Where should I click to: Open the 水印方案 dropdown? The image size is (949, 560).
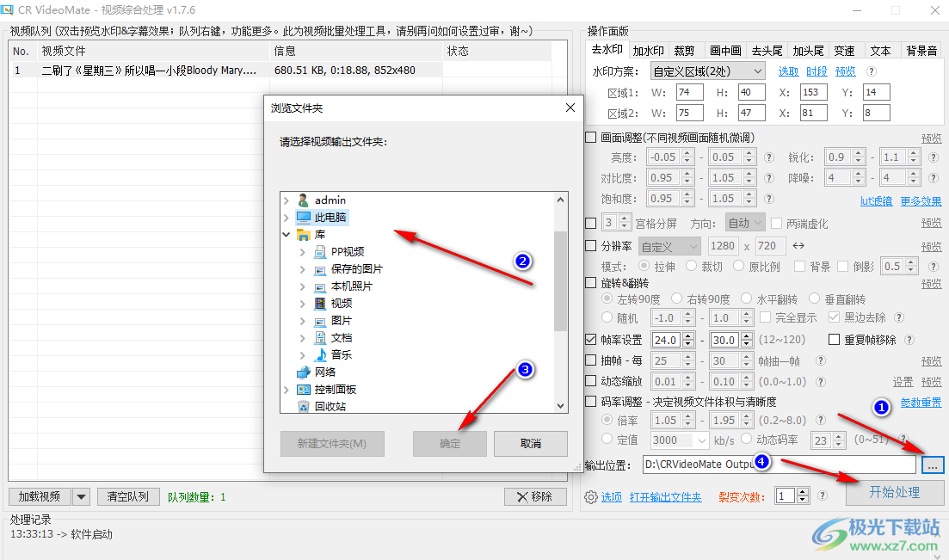tap(707, 71)
